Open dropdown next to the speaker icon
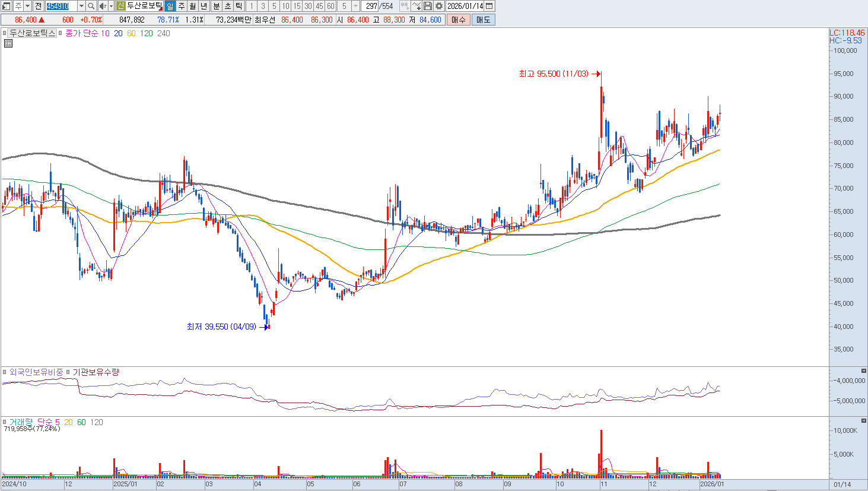Screen dimensions: 868x491 click(111, 6)
